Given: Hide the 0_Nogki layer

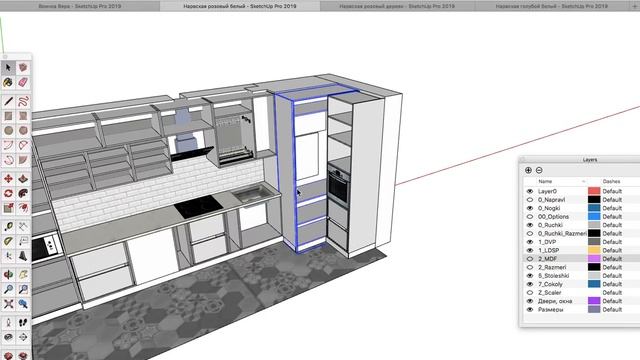Looking at the screenshot, I should [530, 208].
